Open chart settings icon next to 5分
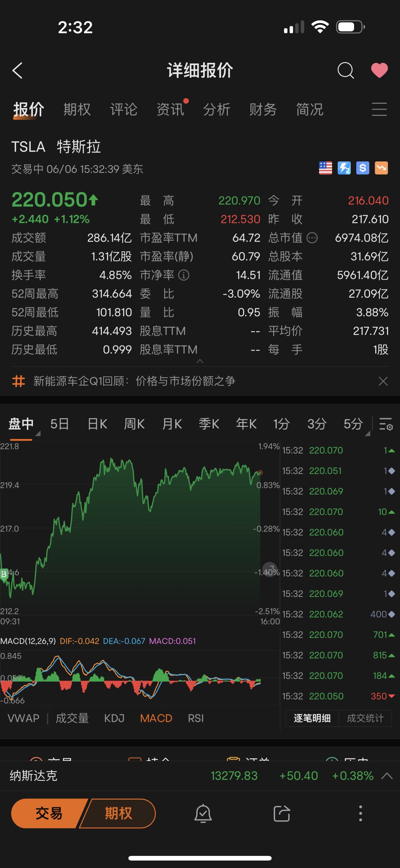This screenshot has height=868, width=400. (386, 424)
